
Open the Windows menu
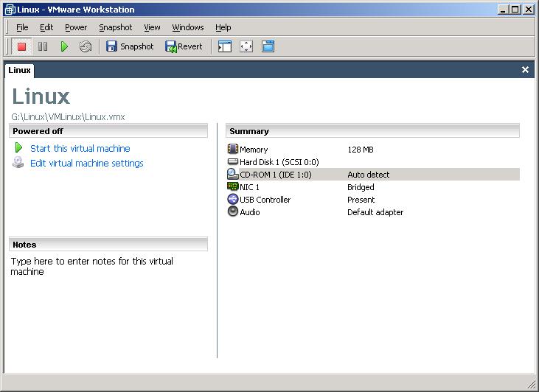[x=188, y=27]
